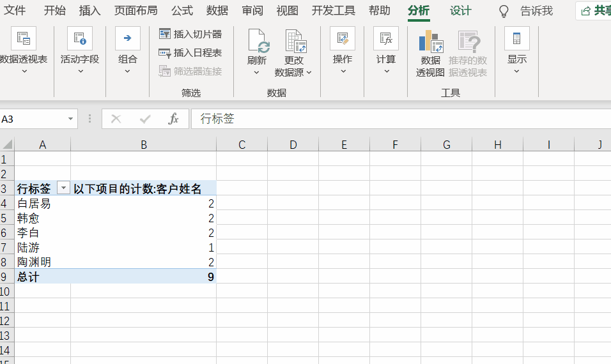Expand the 数据透视表 chevron
611x364 pixels.
coord(24,72)
